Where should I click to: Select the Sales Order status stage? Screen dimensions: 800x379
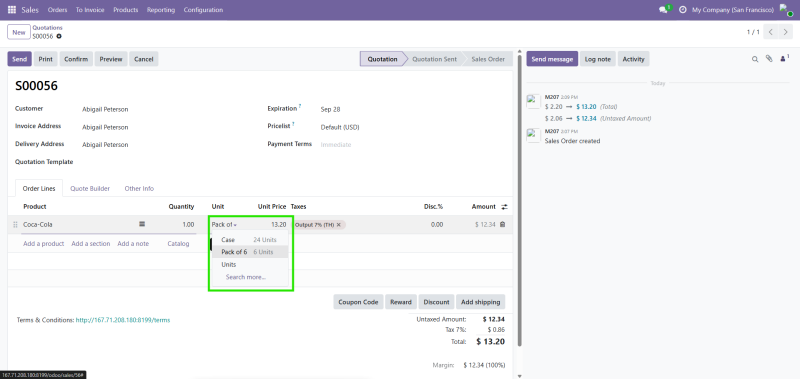click(488, 59)
